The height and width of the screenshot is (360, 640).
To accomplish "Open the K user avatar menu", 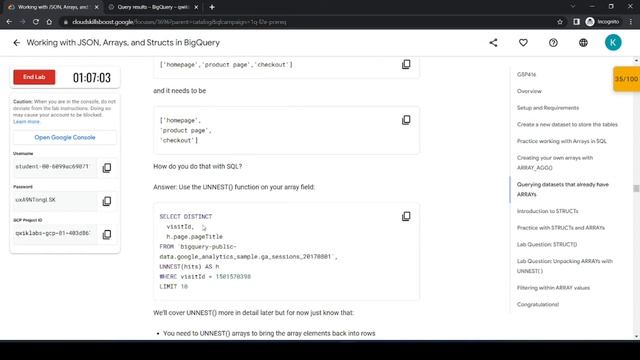I will click(x=613, y=42).
